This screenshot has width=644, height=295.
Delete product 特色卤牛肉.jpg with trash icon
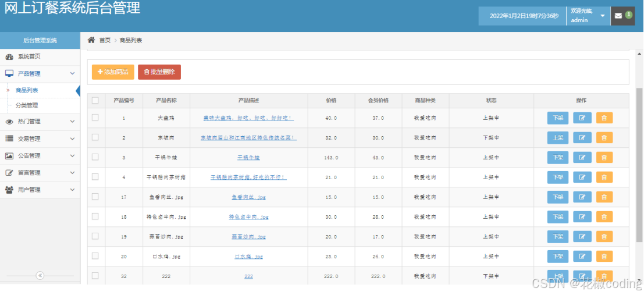pyautogui.click(x=604, y=216)
